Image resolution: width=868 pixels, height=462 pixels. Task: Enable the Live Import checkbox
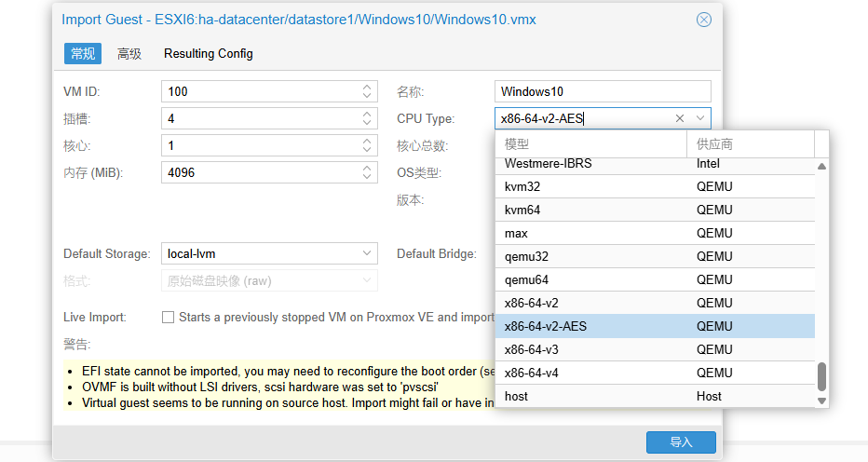point(169,318)
